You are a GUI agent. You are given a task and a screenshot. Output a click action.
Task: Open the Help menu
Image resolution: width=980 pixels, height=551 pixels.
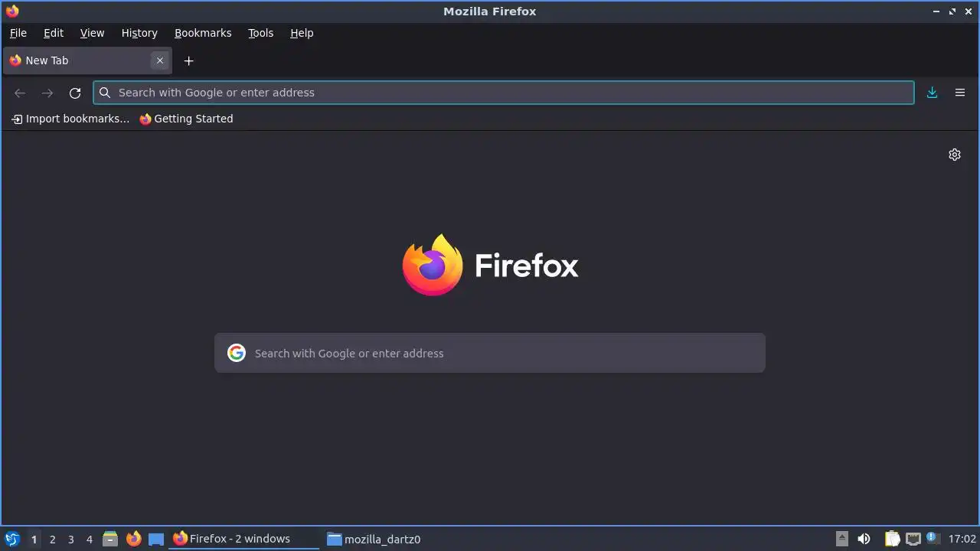click(302, 33)
